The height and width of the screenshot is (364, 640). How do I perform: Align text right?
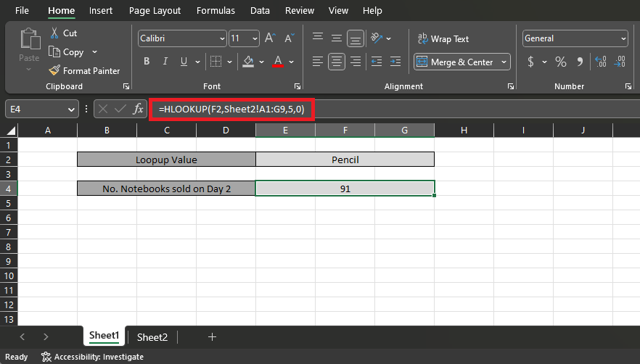(356, 62)
